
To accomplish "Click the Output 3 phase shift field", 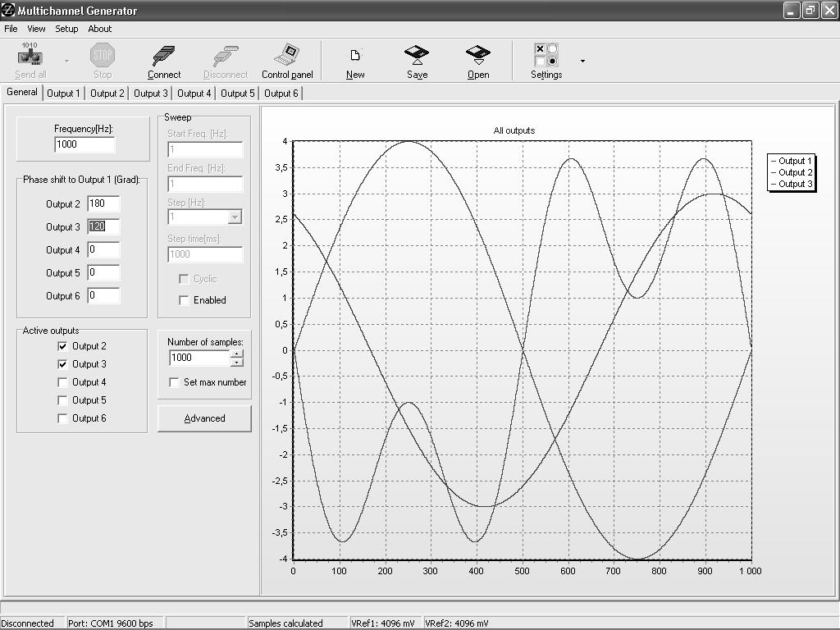I will coord(103,227).
